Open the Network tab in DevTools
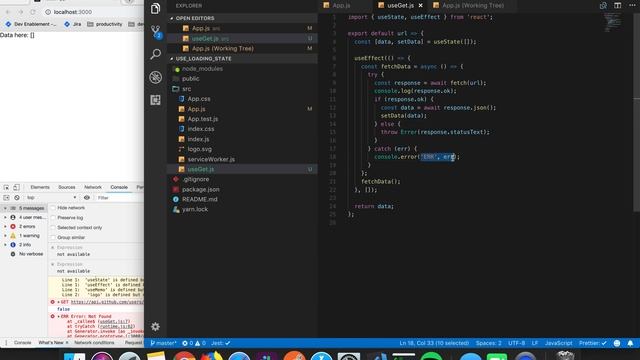640x360 pixels. pos(93,187)
